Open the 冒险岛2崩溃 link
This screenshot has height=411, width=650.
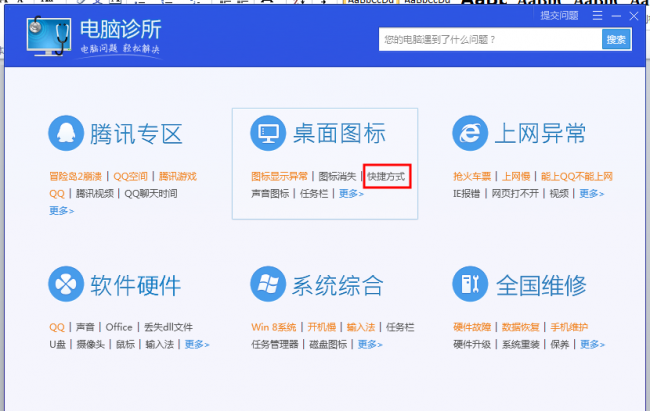pyautogui.click(x=75, y=176)
